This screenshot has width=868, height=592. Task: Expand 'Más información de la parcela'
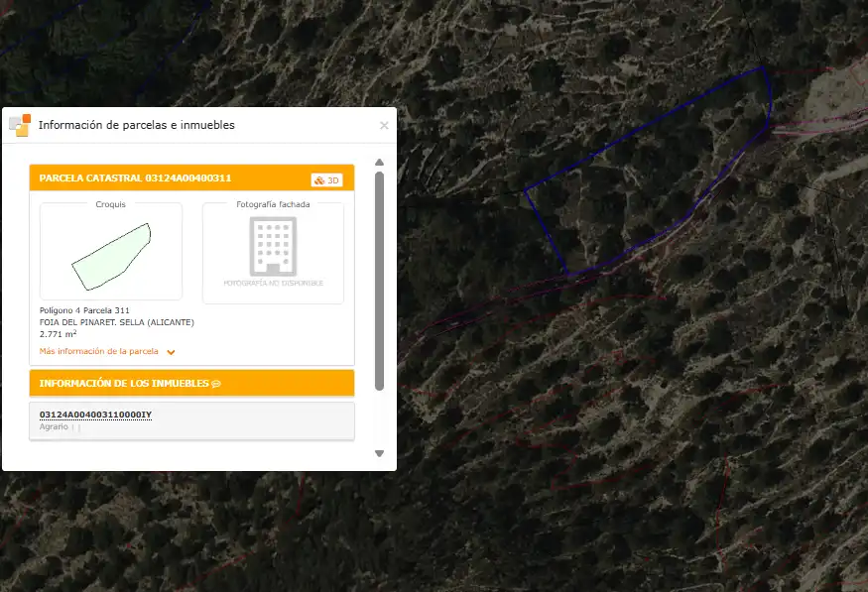pyautogui.click(x=99, y=351)
